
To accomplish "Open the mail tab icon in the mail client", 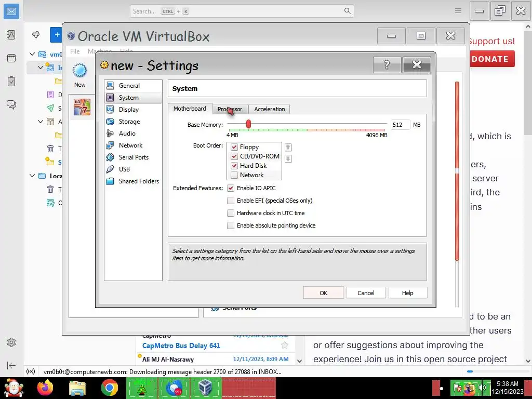I will pyautogui.click(x=11, y=11).
